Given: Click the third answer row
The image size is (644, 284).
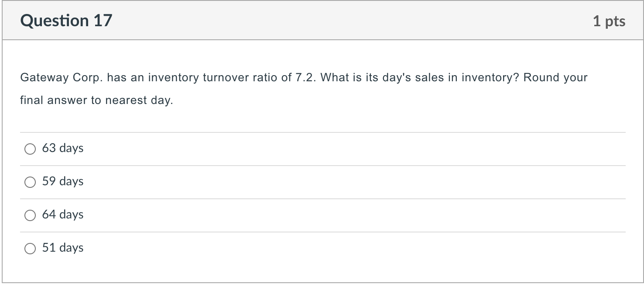Looking at the screenshot, I should click(322, 215).
